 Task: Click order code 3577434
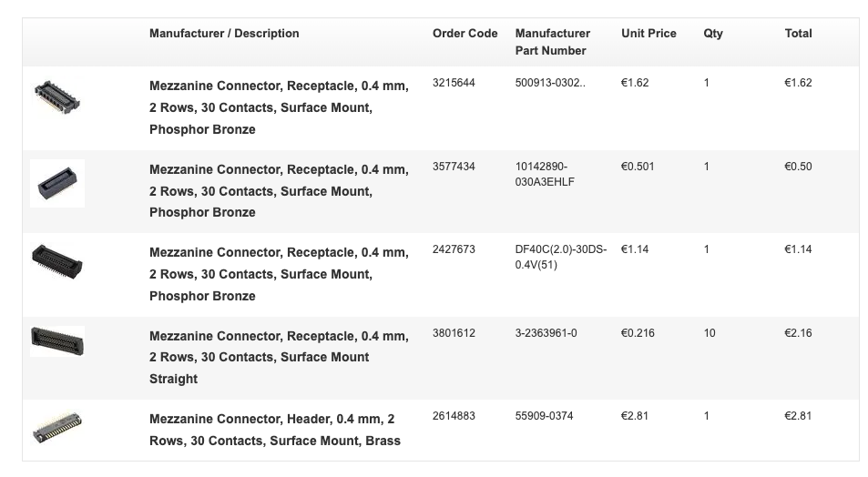pos(454,167)
